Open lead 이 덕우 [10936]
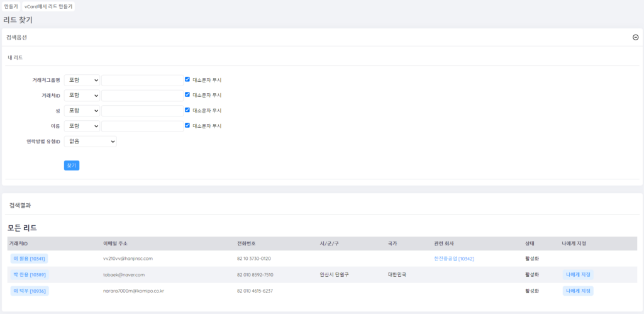This screenshot has width=644, height=314. pyautogui.click(x=29, y=291)
